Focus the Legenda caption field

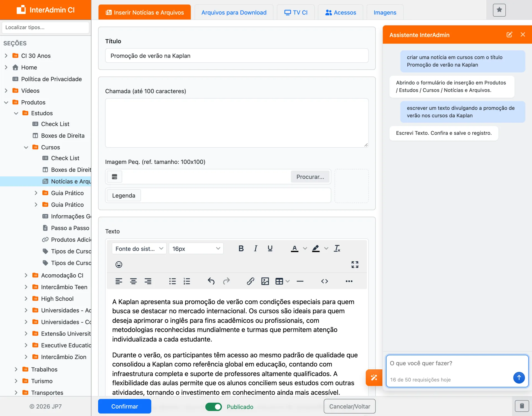point(236,196)
